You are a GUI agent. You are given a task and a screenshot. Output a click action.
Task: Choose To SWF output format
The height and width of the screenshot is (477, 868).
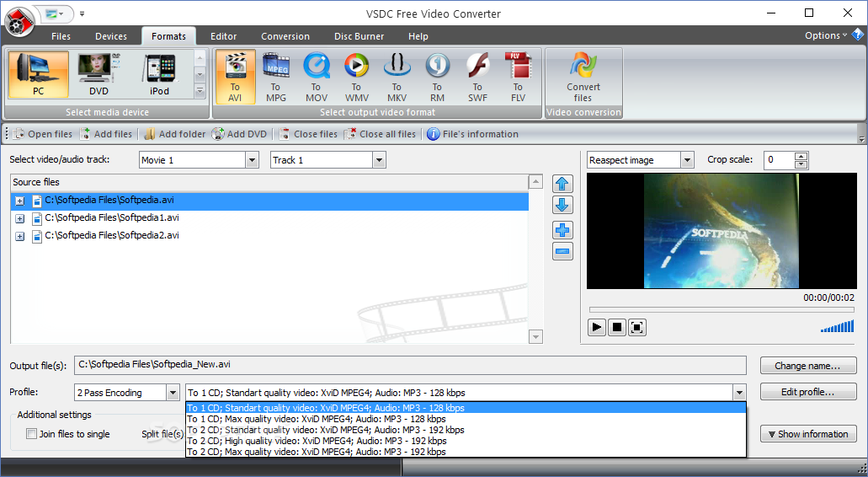click(477, 77)
